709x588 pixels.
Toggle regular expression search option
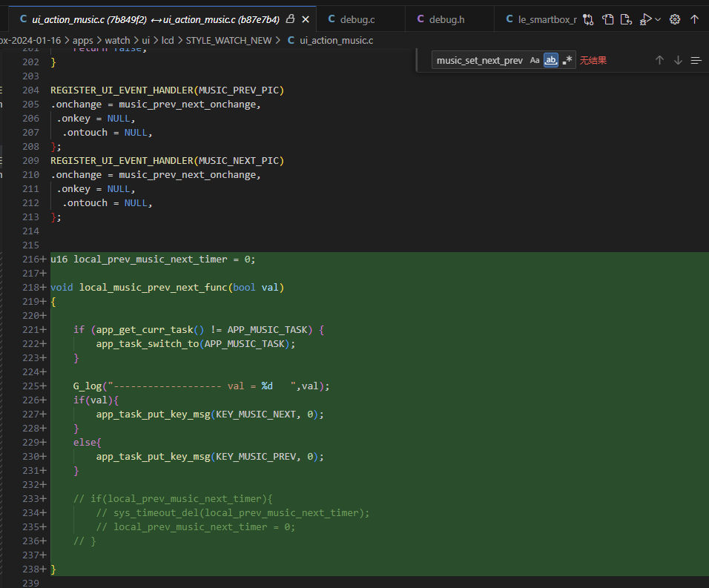[x=567, y=60]
